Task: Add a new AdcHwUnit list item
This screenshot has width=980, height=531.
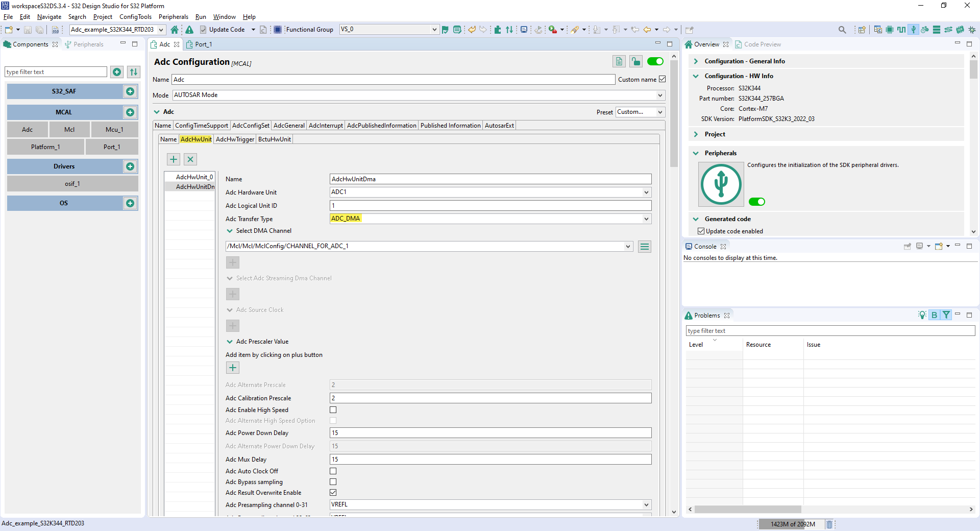Action: 174,159
